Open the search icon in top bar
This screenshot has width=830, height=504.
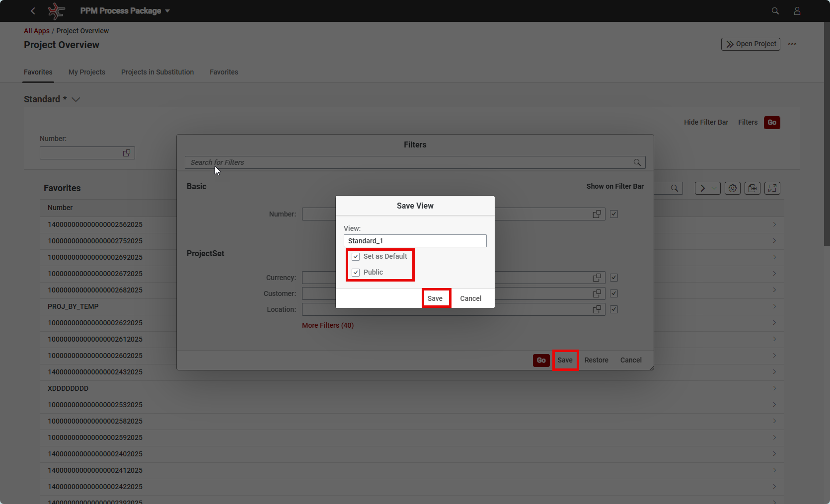pos(775,11)
